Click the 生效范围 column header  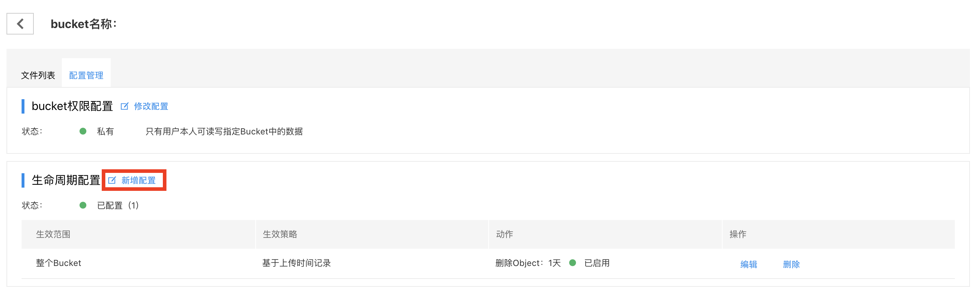click(53, 234)
